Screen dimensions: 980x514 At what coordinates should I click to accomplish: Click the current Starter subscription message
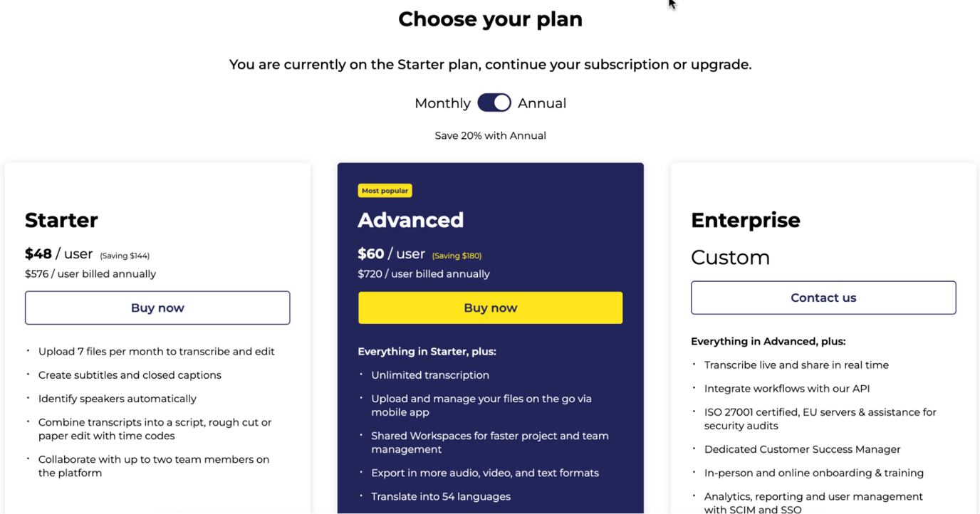coord(490,64)
